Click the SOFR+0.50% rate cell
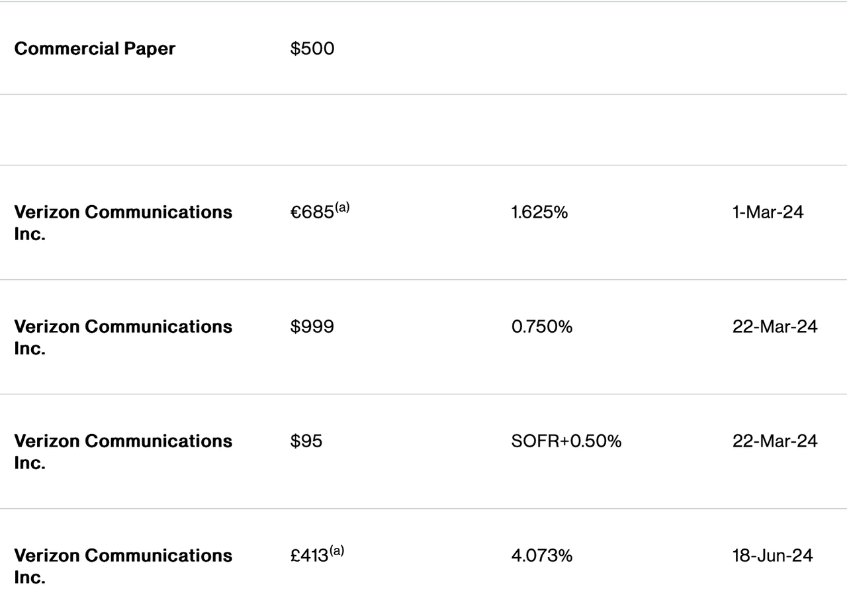Image resolution: width=847 pixels, height=616 pixels. 566,441
